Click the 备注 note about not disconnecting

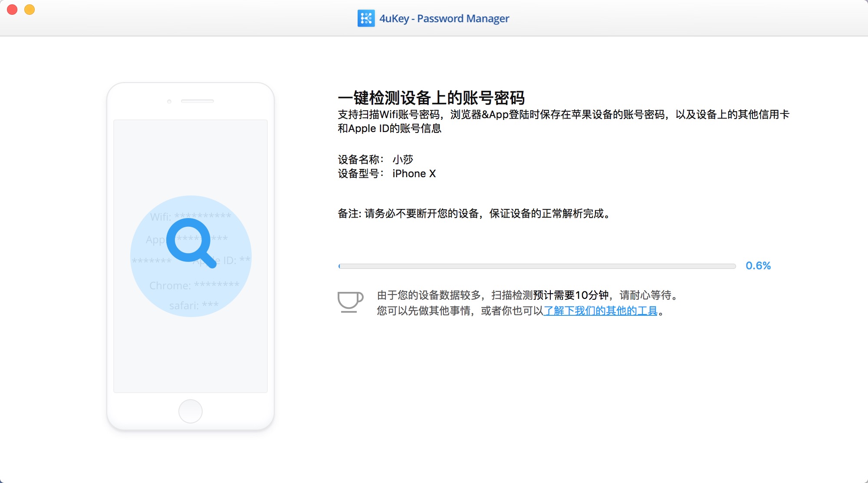click(474, 214)
